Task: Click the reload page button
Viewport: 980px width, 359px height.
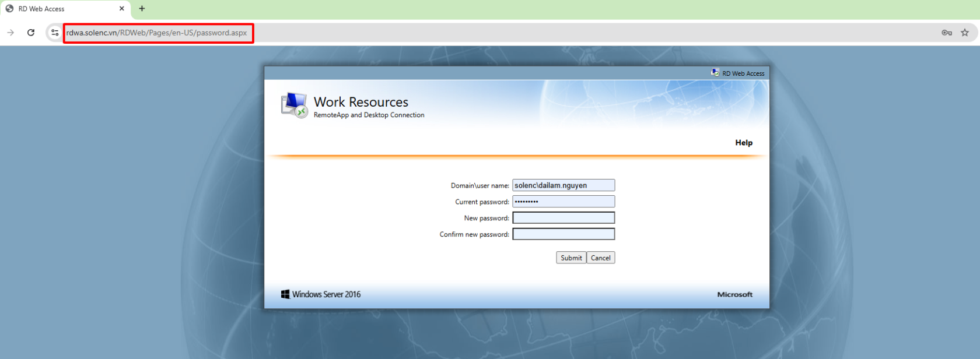Action: click(x=31, y=33)
